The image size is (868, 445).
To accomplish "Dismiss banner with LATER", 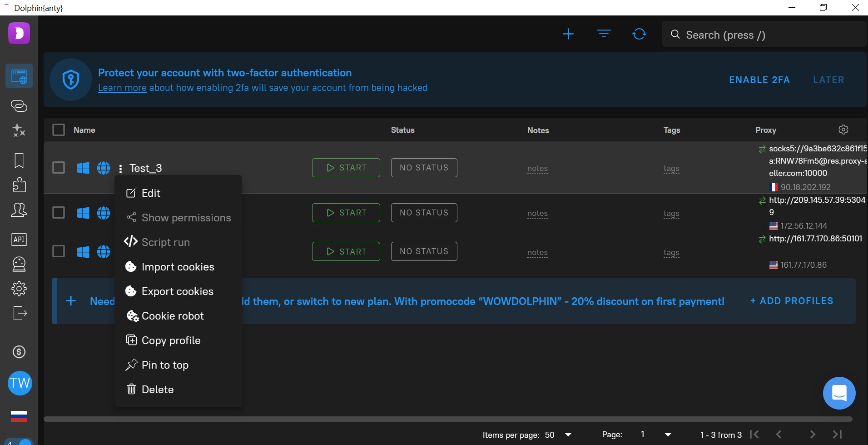I will pos(828,80).
